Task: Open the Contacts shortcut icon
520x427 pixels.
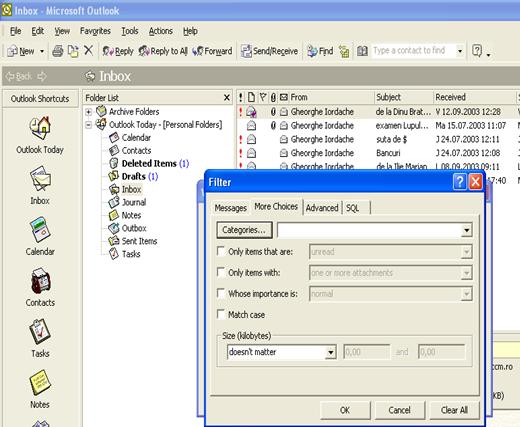Action: [x=40, y=281]
